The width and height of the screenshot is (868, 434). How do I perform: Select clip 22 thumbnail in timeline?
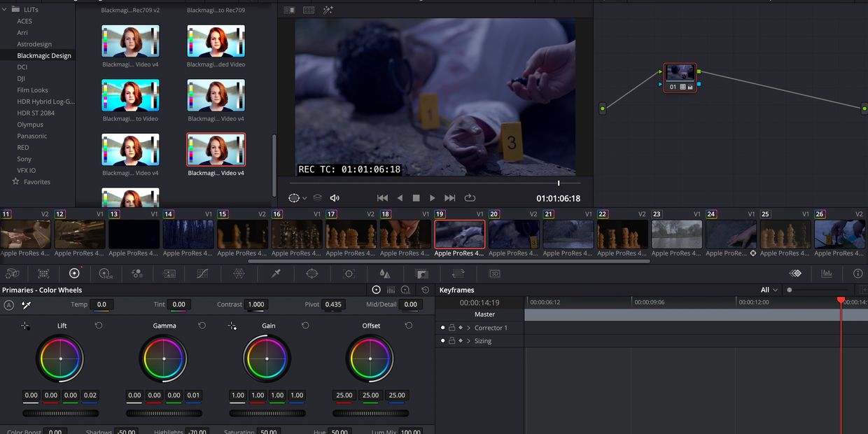point(622,234)
